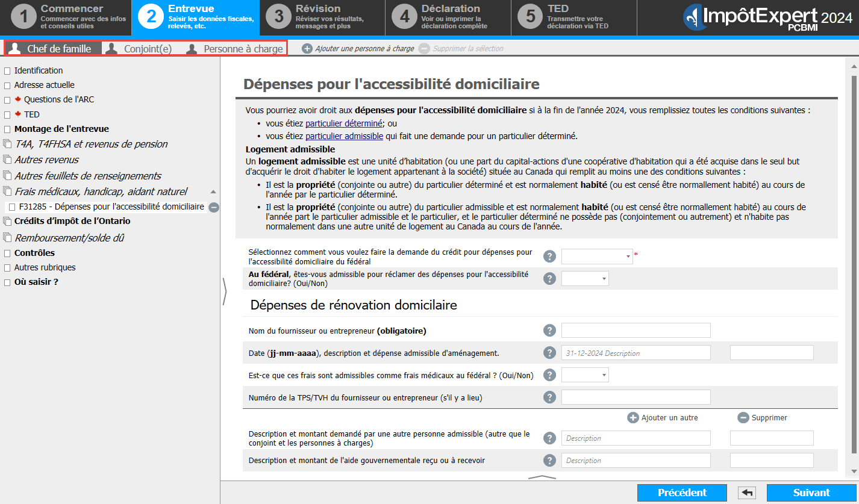Click plus icon for adding a dependant
The image size is (859, 504).
(x=307, y=48)
